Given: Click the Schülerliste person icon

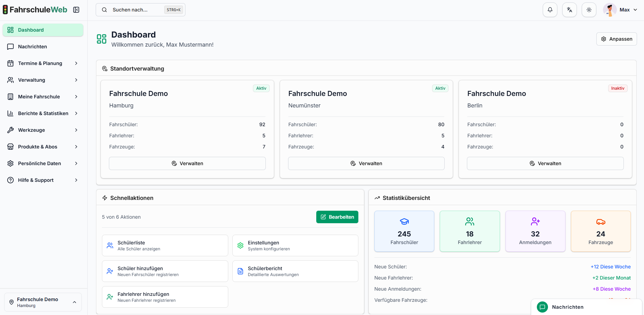Looking at the screenshot, I should pos(110,245).
